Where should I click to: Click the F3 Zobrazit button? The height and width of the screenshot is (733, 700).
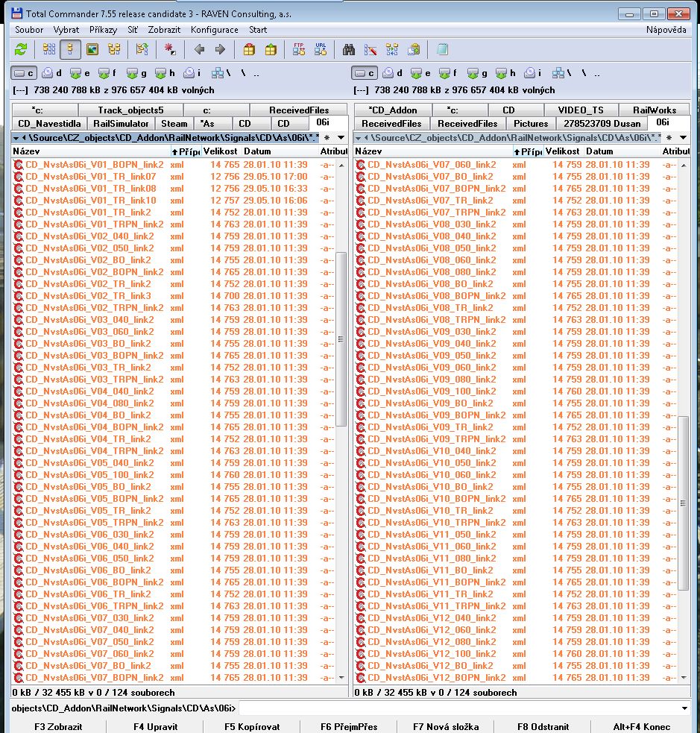click(58, 727)
